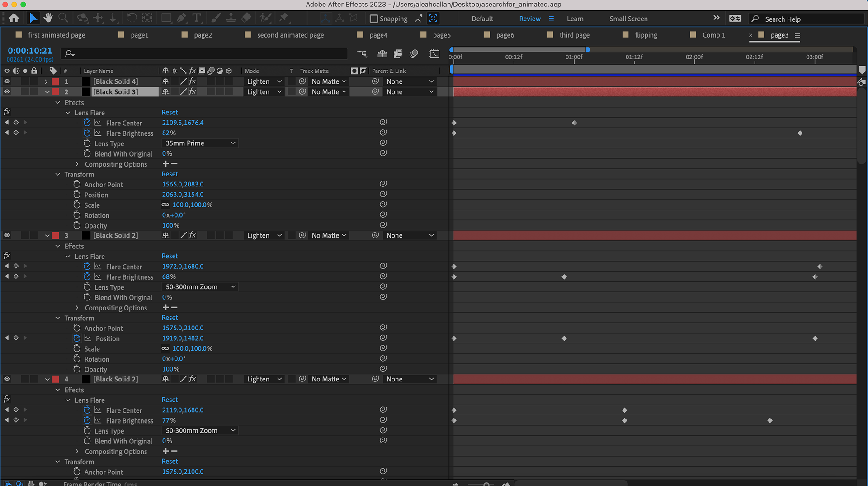Image resolution: width=868 pixels, height=486 pixels.
Task: Toggle Opacity stopwatch on layer 2
Action: 77,225
